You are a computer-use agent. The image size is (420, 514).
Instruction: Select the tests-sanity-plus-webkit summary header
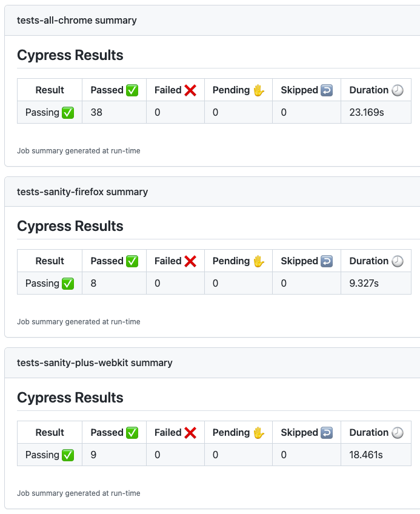point(95,363)
